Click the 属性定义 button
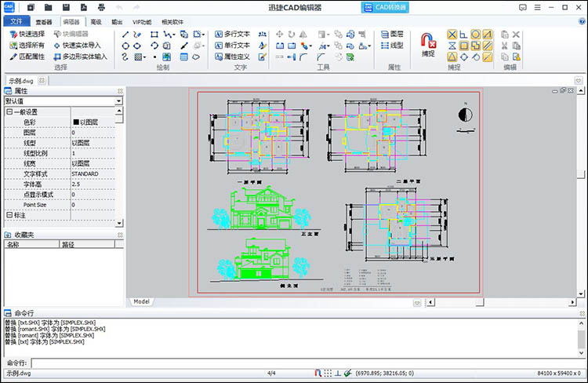This screenshot has height=383, width=588. 233,57
